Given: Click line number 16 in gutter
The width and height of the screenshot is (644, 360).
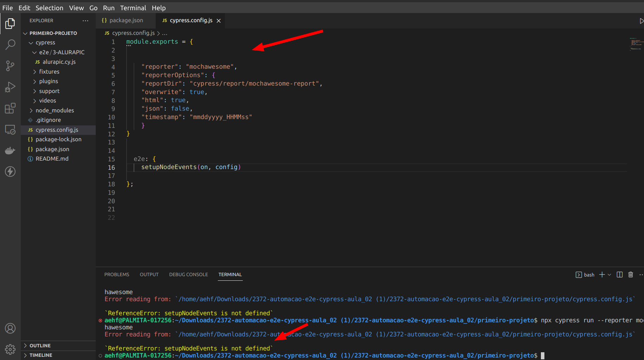Looking at the screenshot, I should click(111, 168).
